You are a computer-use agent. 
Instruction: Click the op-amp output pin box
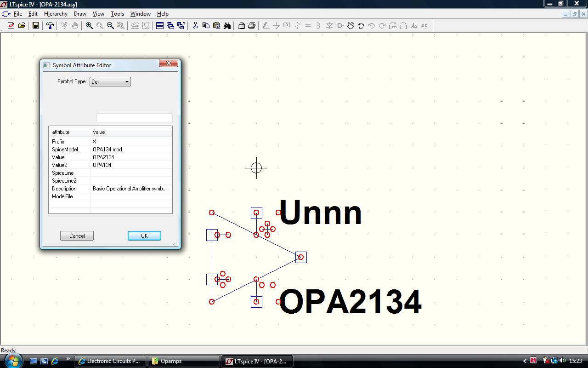[x=301, y=257]
